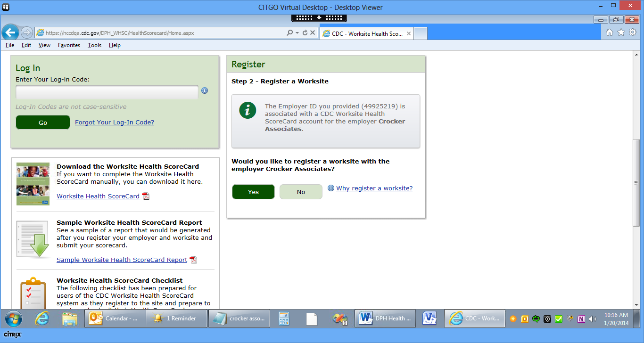The image size is (644, 343).
Task: Click the page vertical scrollbar thumb
Action: 636,183
